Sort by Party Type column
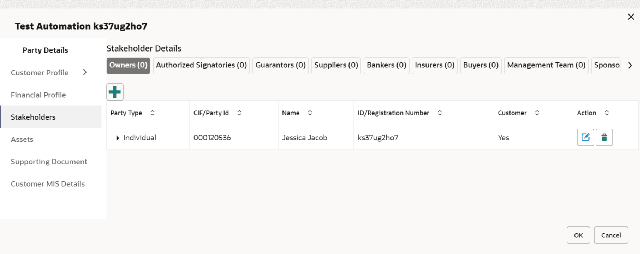This screenshot has height=254, width=644. (x=153, y=113)
